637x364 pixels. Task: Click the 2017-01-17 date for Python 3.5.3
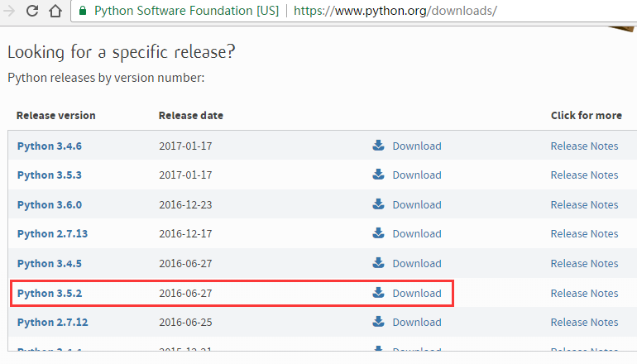[185, 175]
